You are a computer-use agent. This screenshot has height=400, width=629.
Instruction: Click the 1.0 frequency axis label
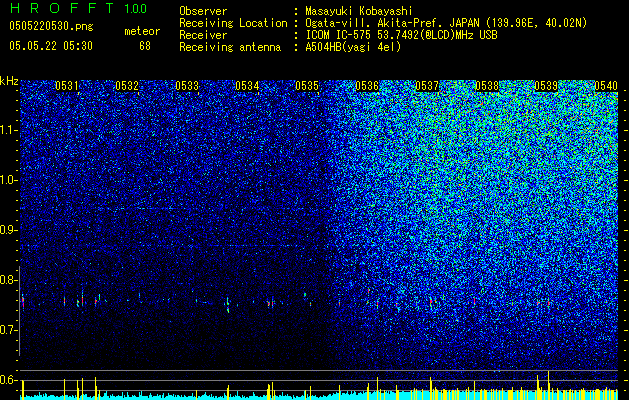click(x=9, y=180)
